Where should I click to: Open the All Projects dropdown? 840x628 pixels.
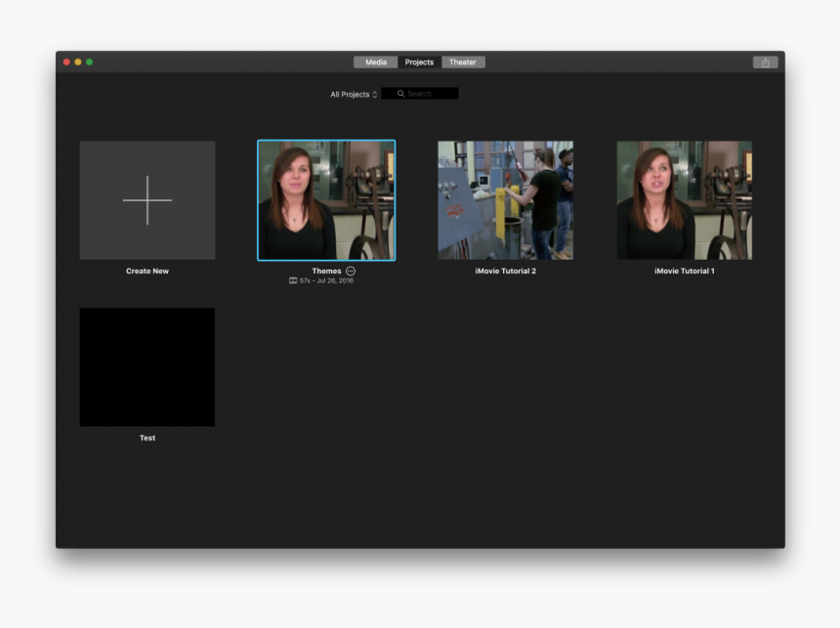349,94
